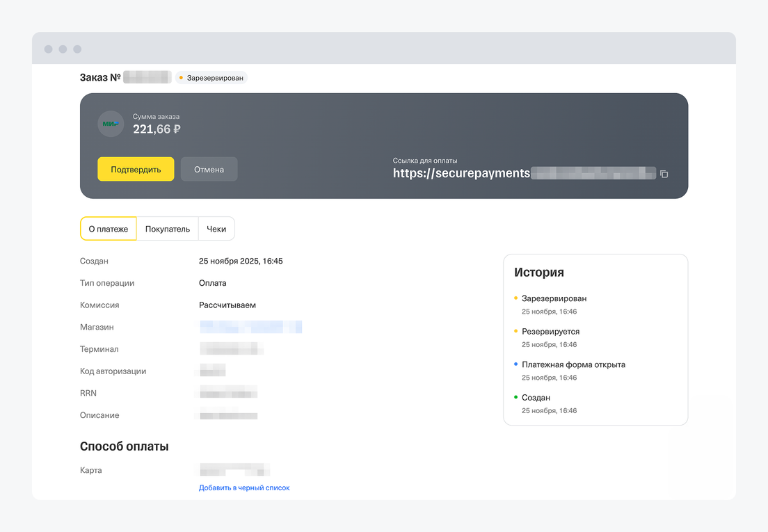Switch to the О платеже tab
768x532 pixels.
coord(109,229)
